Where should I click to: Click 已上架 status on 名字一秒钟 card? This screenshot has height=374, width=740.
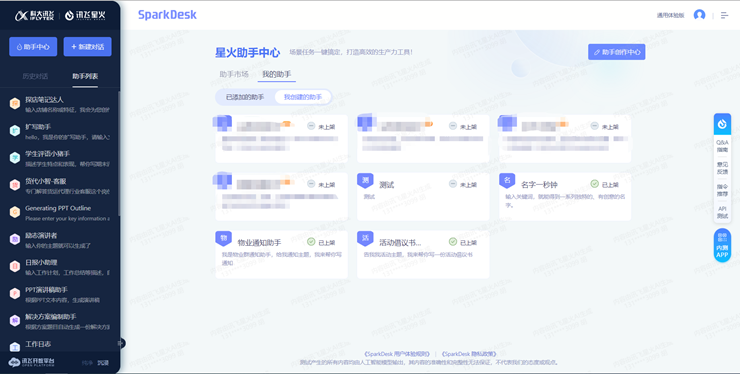pyautogui.click(x=605, y=185)
